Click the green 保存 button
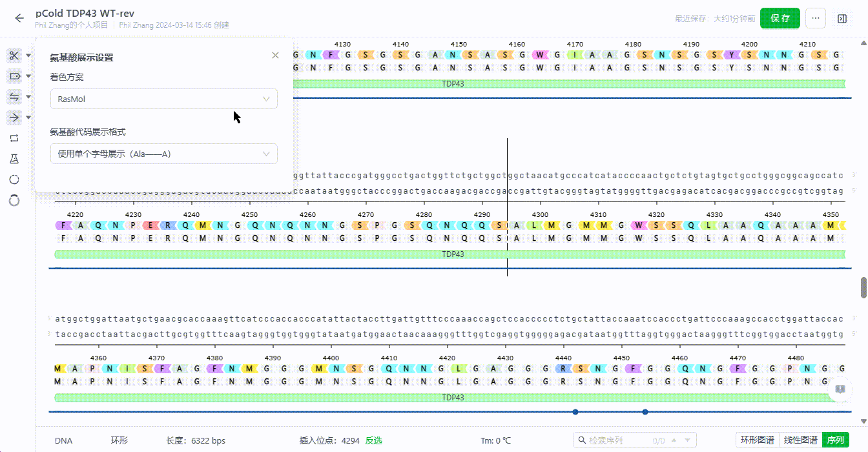This screenshot has height=452, width=868. point(780,19)
